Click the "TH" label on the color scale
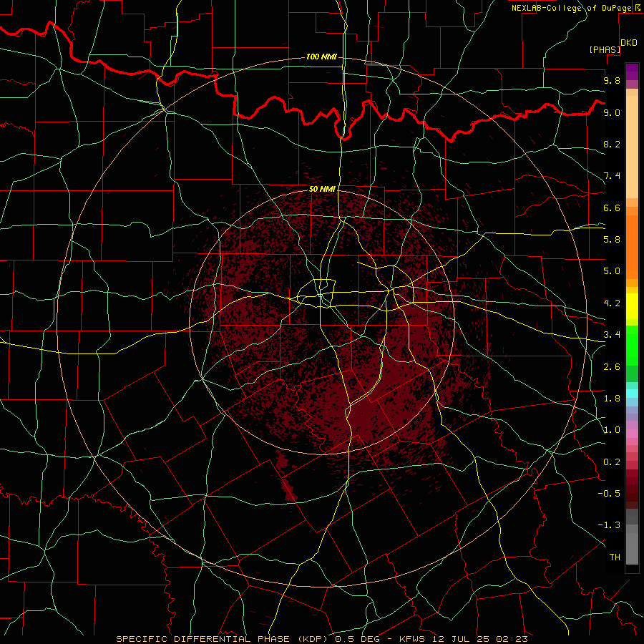The image size is (644, 644). click(x=615, y=557)
